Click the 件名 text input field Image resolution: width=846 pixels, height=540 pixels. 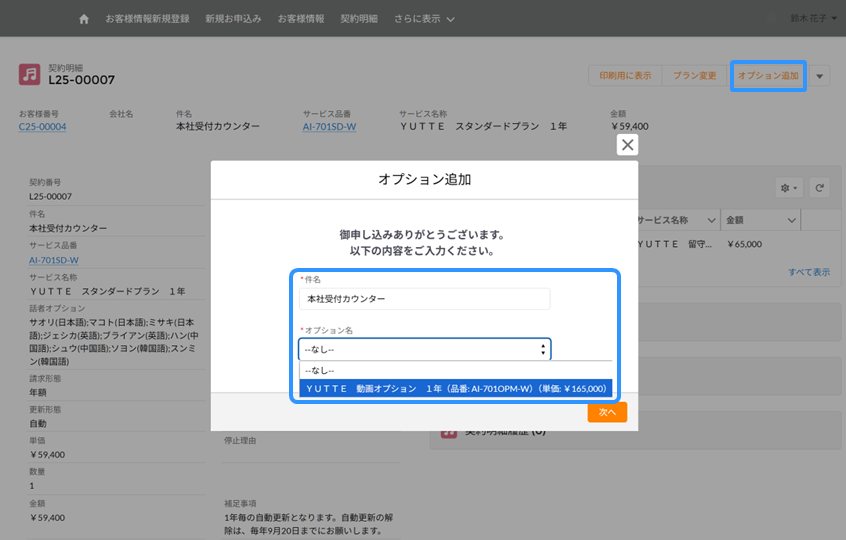pos(424,299)
